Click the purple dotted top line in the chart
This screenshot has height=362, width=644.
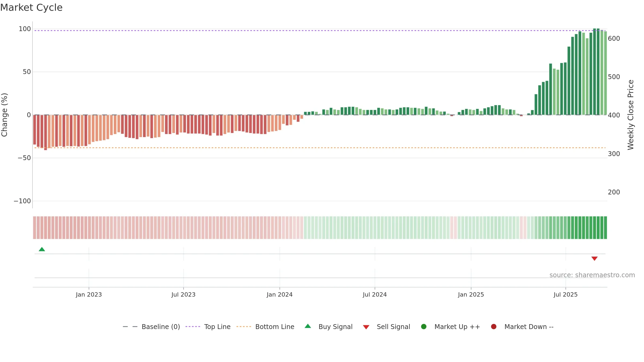pyautogui.click(x=320, y=31)
